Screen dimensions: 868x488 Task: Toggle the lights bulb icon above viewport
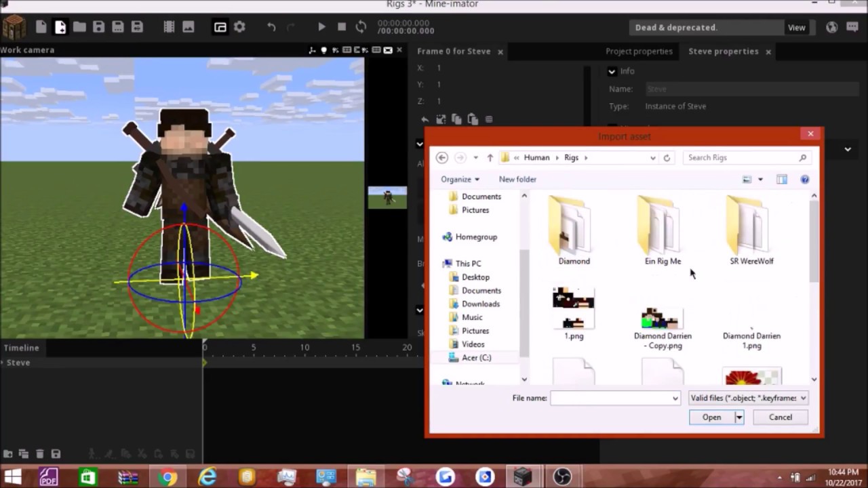323,50
